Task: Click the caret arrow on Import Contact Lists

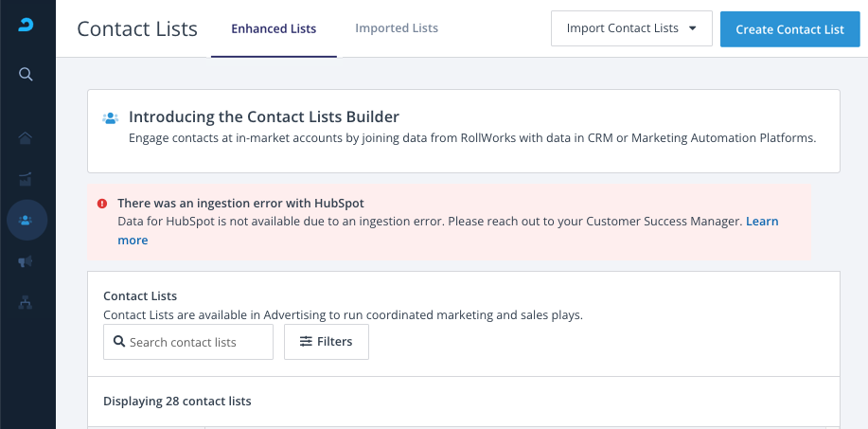Action: (x=693, y=28)
